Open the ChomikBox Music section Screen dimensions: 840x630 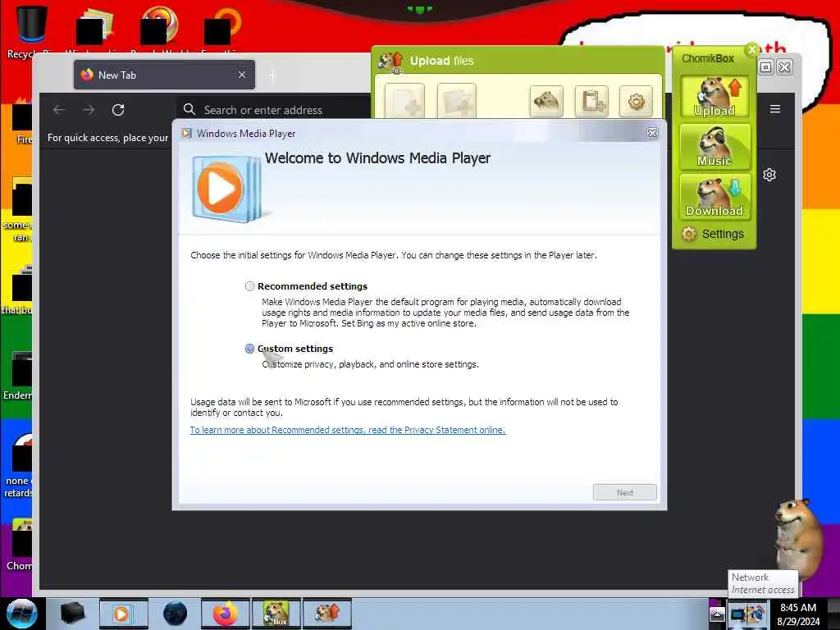[x=714, y=146]
